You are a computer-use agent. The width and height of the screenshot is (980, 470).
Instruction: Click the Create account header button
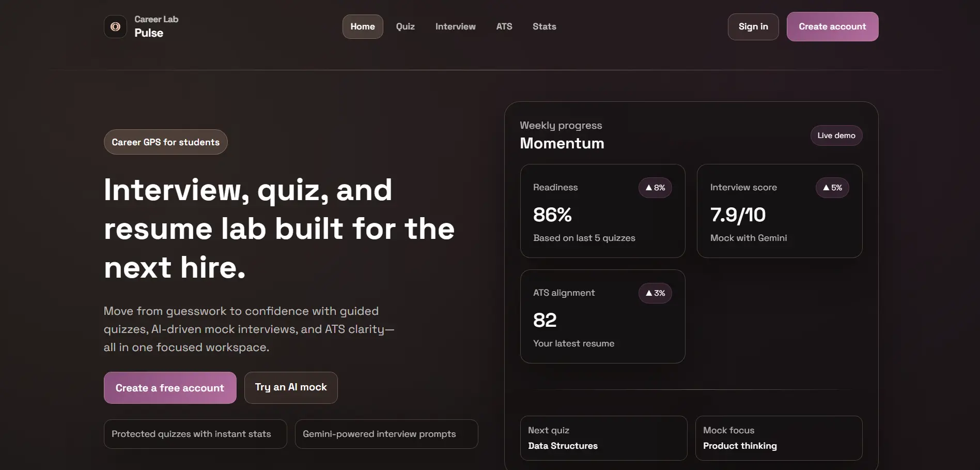[x=832, y=26]
